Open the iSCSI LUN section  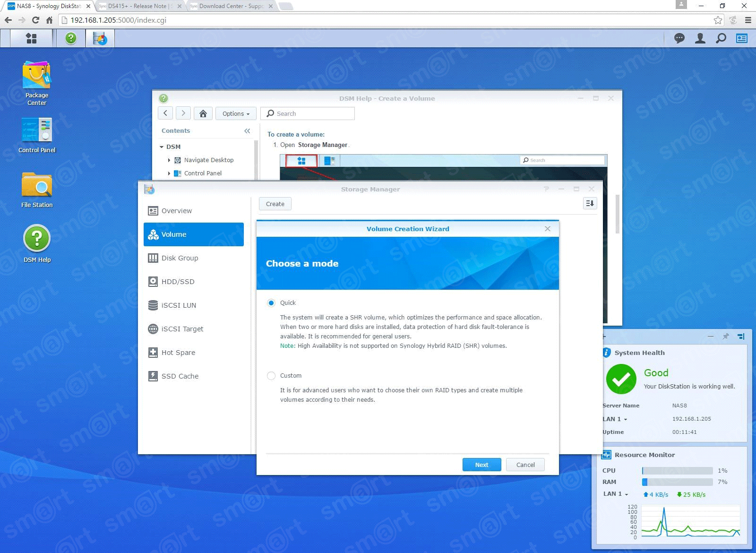coord(194,305)
